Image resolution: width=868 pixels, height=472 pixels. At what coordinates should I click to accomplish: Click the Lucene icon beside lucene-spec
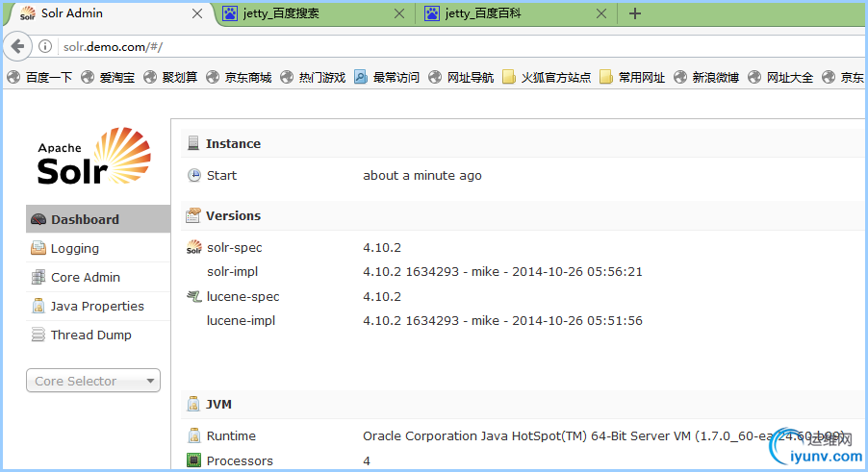[193, 296]
